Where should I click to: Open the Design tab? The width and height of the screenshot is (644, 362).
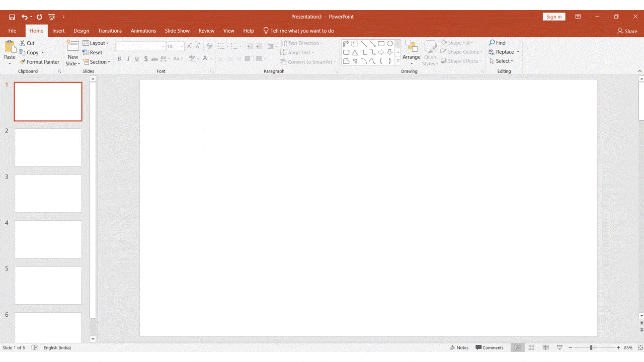tap(81, 31)
